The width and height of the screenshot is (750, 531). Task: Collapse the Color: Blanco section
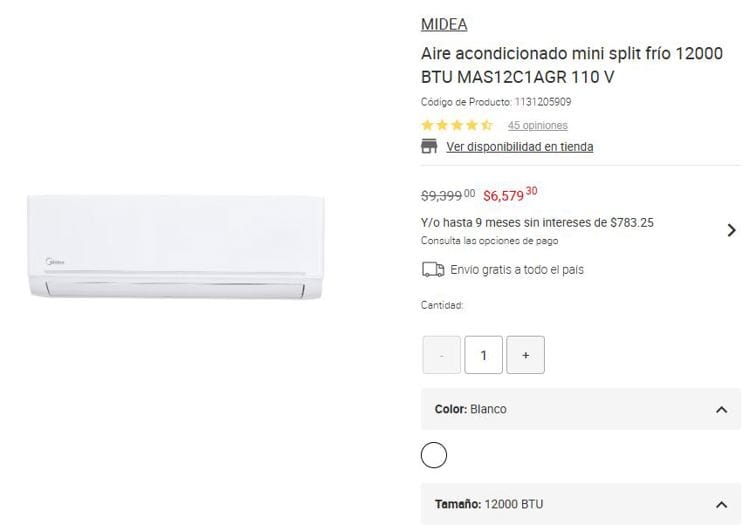click(x=581, y=409)
